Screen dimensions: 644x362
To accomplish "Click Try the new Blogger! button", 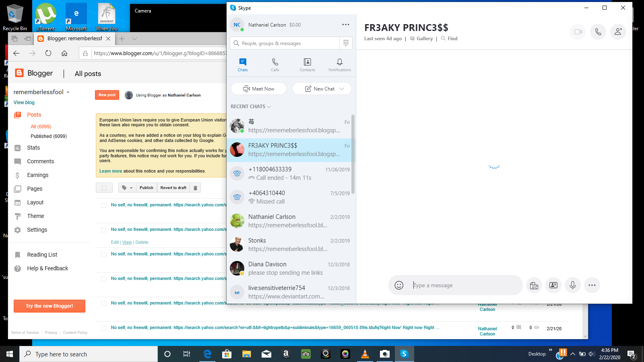I will [50, 306].
